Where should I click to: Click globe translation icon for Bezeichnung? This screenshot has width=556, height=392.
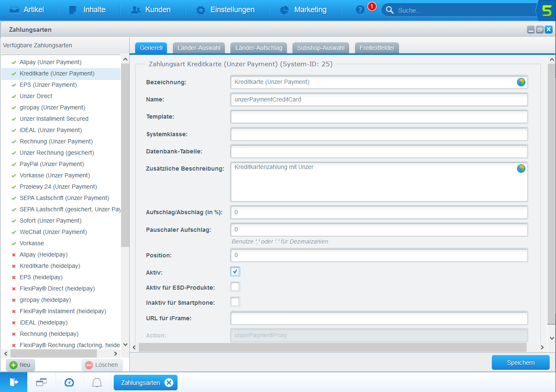coord(521,82)
